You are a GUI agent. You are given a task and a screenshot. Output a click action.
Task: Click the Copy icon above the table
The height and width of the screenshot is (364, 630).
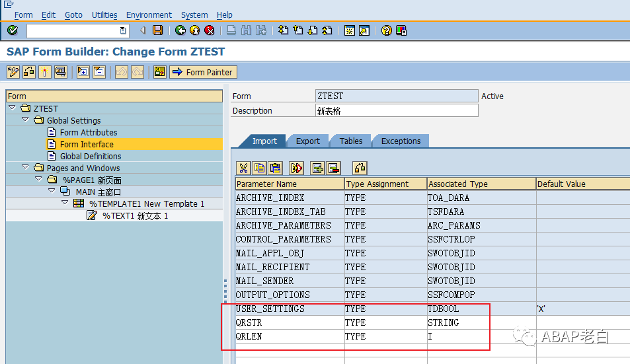260,168
